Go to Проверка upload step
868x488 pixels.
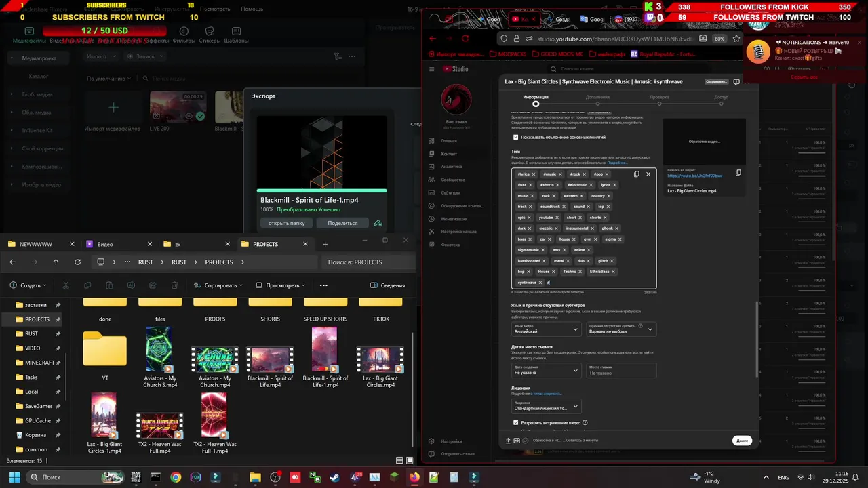(x=659, y=100)
